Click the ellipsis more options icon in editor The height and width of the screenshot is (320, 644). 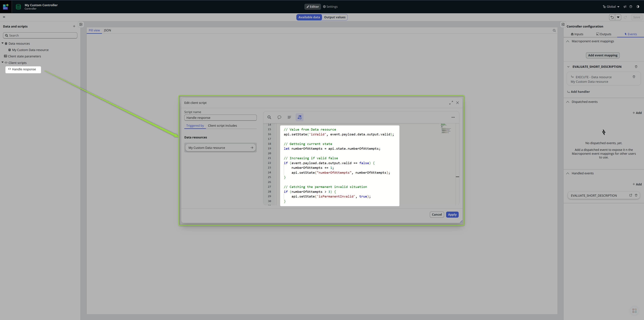pos(453,117)
